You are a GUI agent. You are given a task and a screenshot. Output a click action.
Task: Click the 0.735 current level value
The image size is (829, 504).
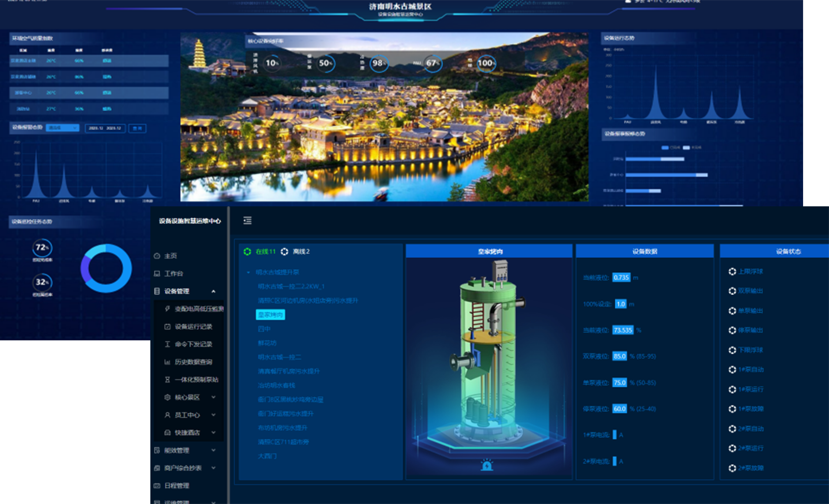coord(621,278)
